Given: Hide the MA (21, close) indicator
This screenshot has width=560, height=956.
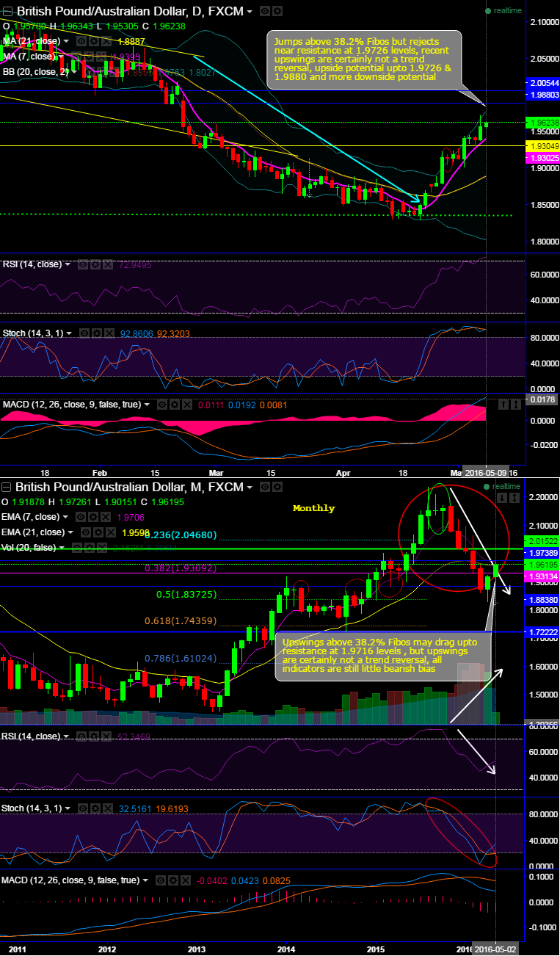Looking at the screenshot, I should [x=81, y=41].
